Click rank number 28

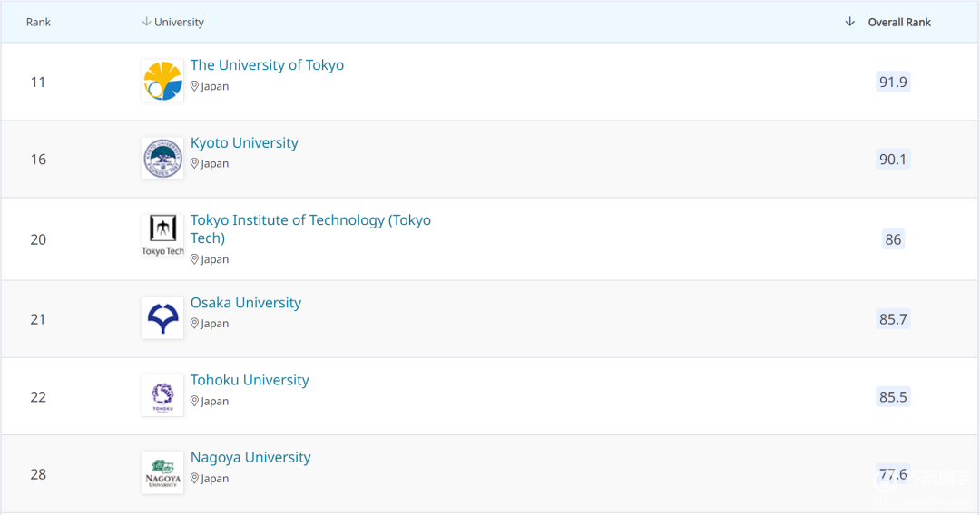coord(38,474)
